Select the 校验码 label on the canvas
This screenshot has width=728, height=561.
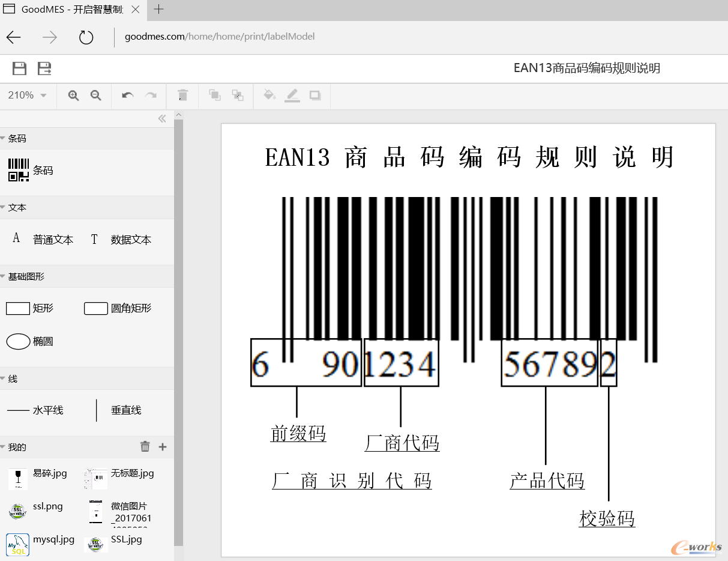point(607,518)
